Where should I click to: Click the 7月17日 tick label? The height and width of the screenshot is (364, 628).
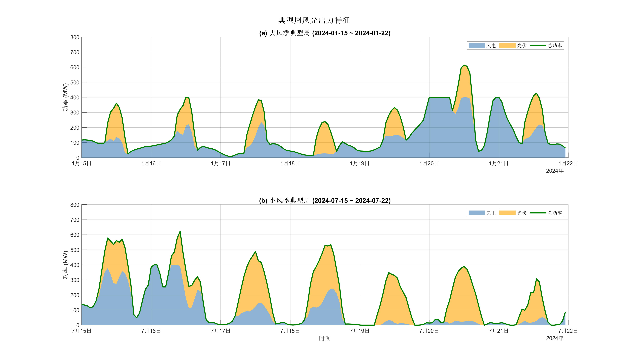point(221,331)
